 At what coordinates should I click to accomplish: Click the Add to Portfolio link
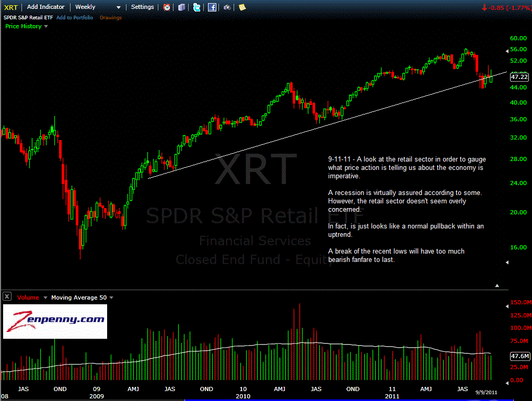(x=75, y=18)
